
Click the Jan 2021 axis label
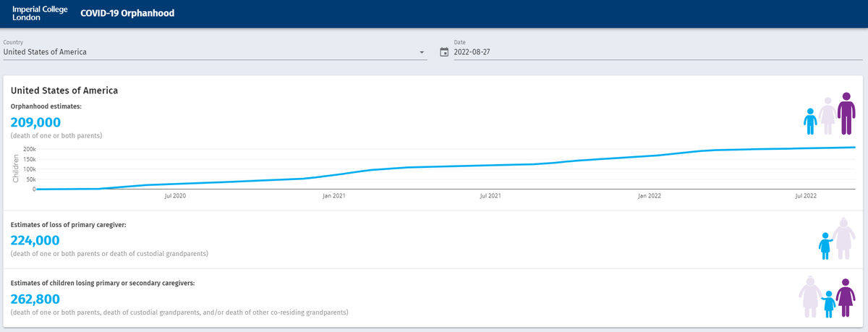[333, 196]
